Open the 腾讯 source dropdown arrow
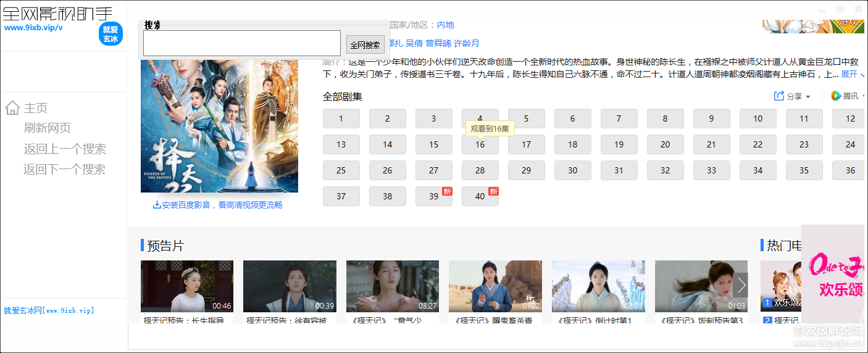The height and width of the screenshot is (353, 868). tap(864, 96)
